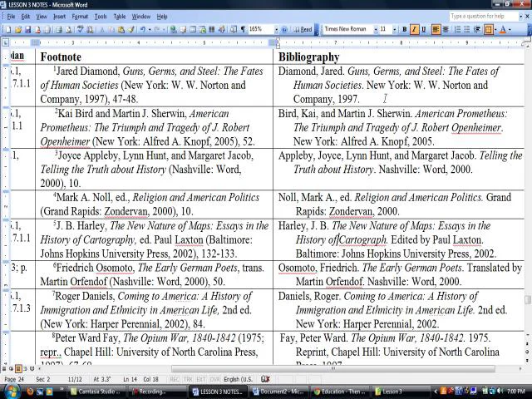The height and width of the screenshot is (399, 532).
Task: Click the Numbering list icon
Action: (457, 30)
